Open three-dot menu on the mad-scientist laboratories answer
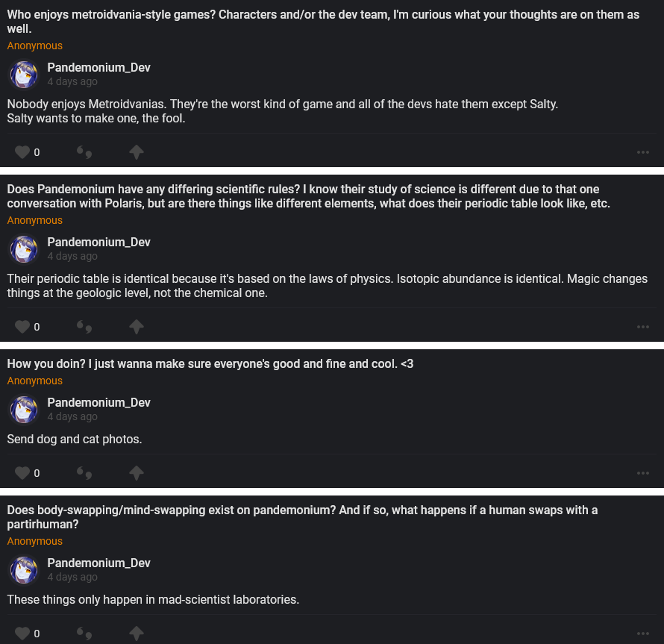Image resolution: width=664 pixels, height=644 pixels. tap(643, 634)
